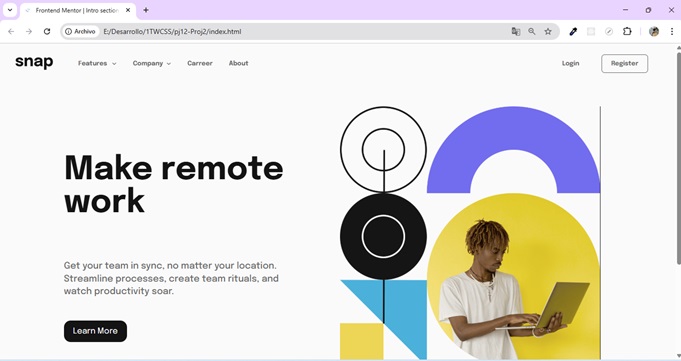The width and height of the screenshot is (681, 361).
Task: Click the browser back arrow
Action: [11, 31]
